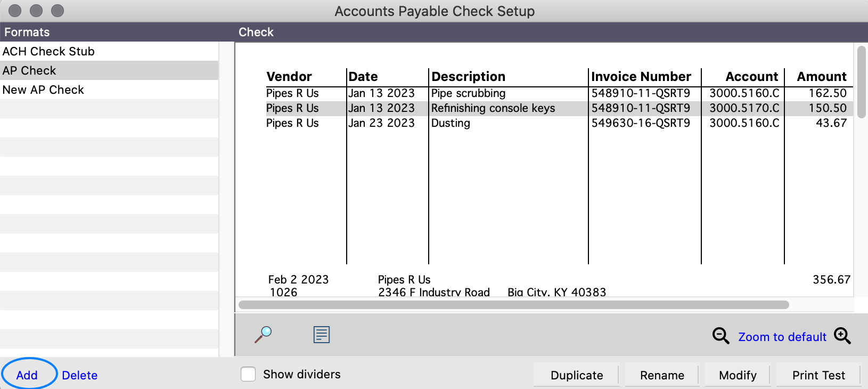Choose the AP Check format

pos(29,70)
